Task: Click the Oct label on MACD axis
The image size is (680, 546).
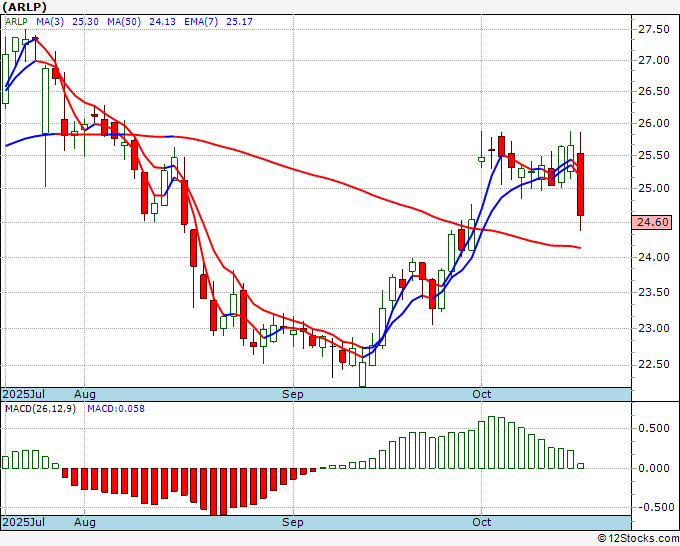Action: 481,522
